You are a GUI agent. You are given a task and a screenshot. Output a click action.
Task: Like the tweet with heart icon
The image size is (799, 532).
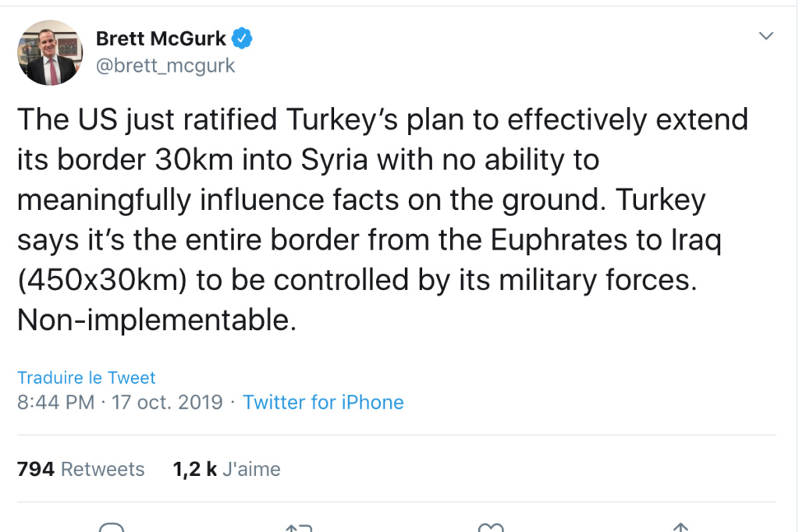pyautogui.click(x=491, y=527)
